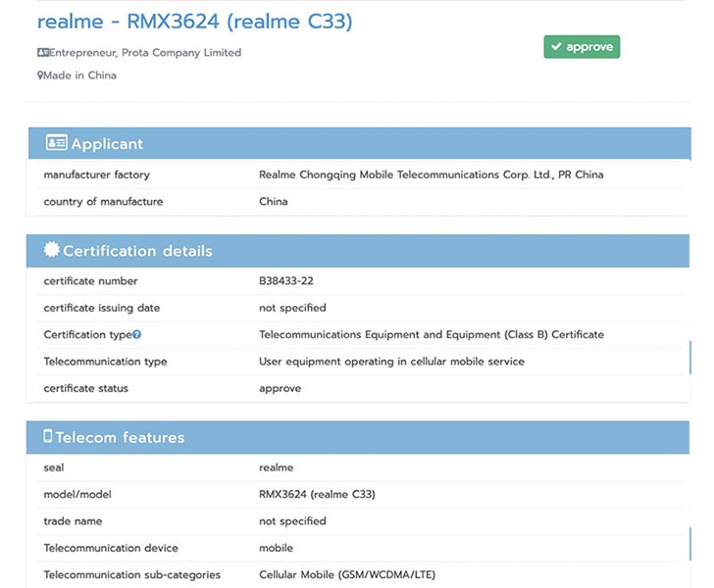Open the realme - RMX3624 (realme C33) title link
Image resolution: width=714 pixels, height=588 pixels.
195,22
